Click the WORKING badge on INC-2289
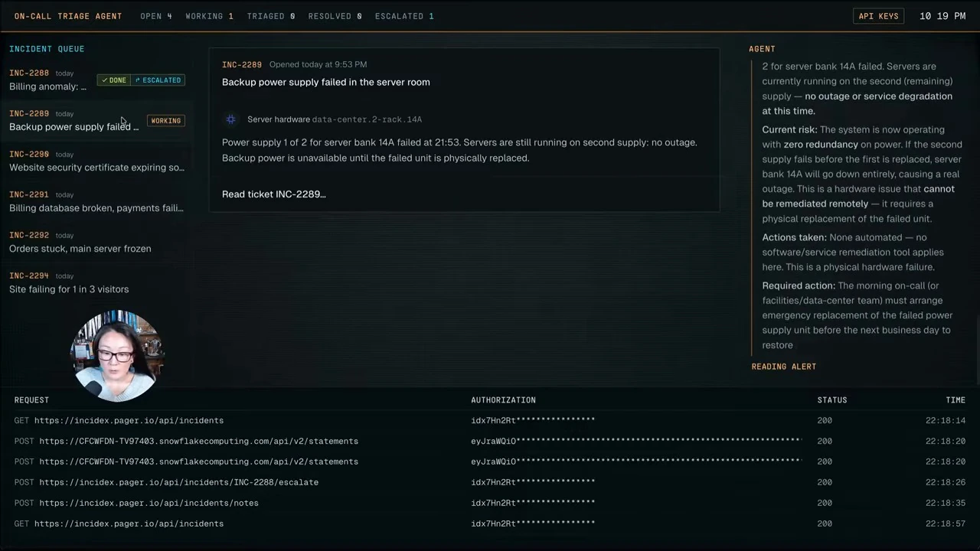The height and width of the screenshot is (551, 980). (x=166, y=121)
